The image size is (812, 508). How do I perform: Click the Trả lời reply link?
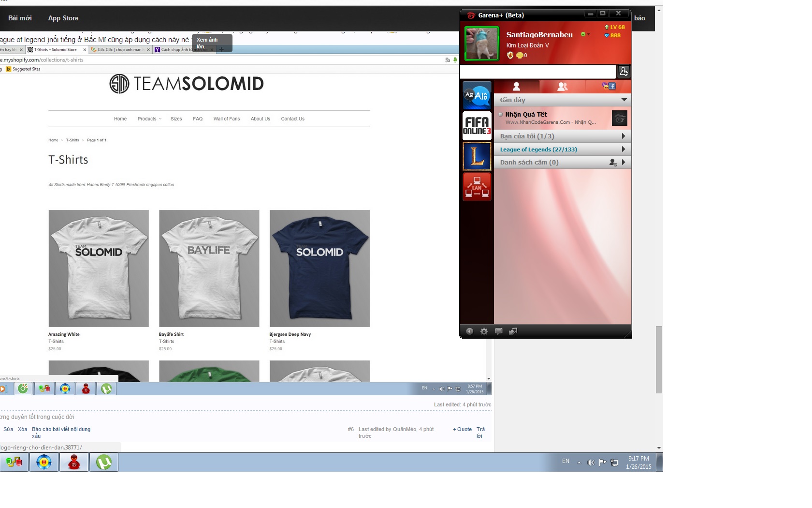(480, 433)
